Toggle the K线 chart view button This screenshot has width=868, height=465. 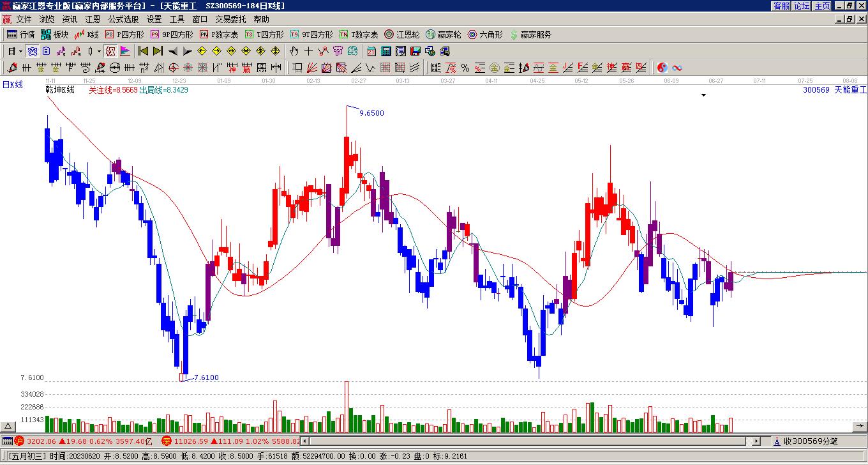[x=87, y=34]
